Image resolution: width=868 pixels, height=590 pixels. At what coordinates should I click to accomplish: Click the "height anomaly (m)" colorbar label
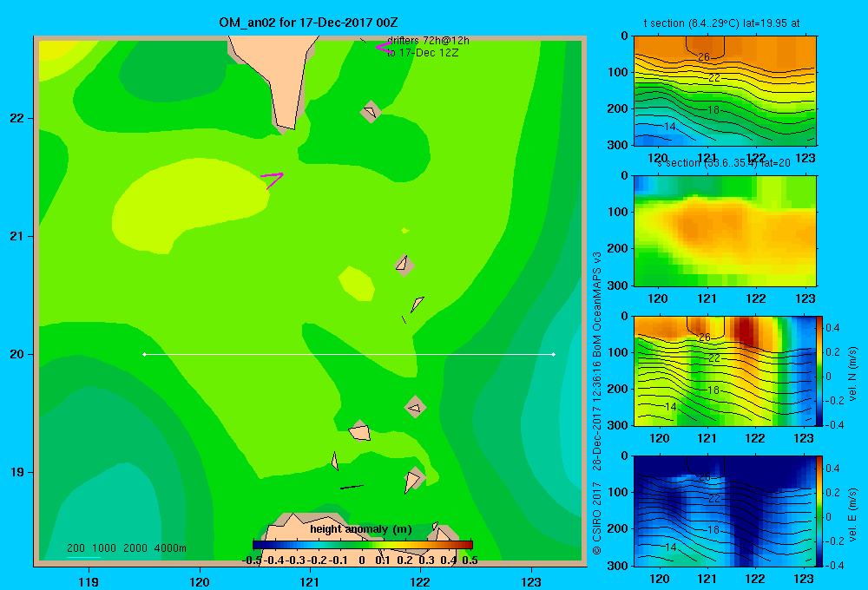click(361, 529)
